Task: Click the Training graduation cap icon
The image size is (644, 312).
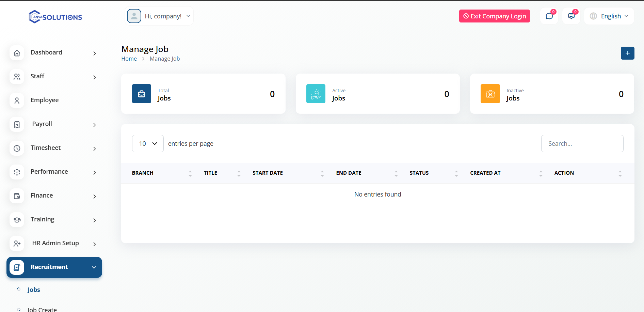Action: 17,220
